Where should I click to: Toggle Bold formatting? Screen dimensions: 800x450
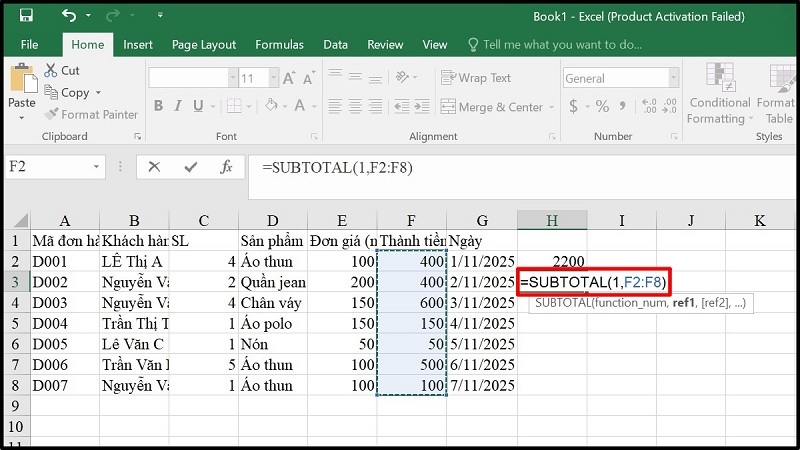(x=159, y=106)
